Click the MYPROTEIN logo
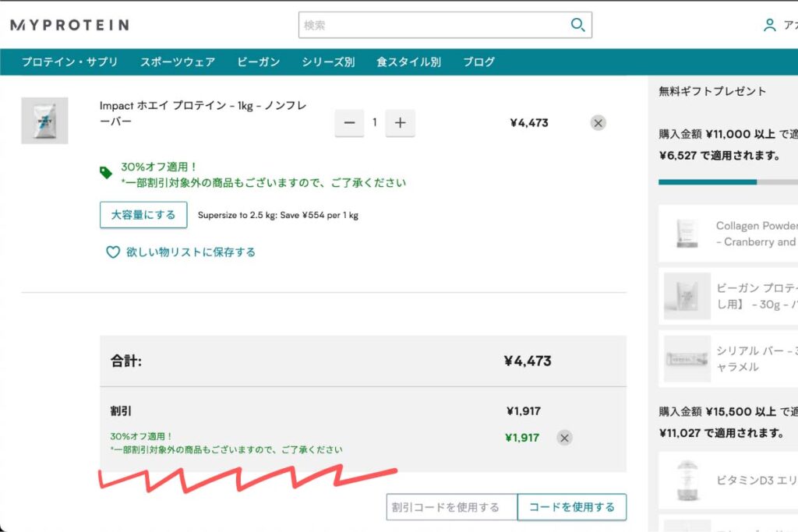Image resolution: width=798 pixels, height=532 pixels. click(69, 25)
